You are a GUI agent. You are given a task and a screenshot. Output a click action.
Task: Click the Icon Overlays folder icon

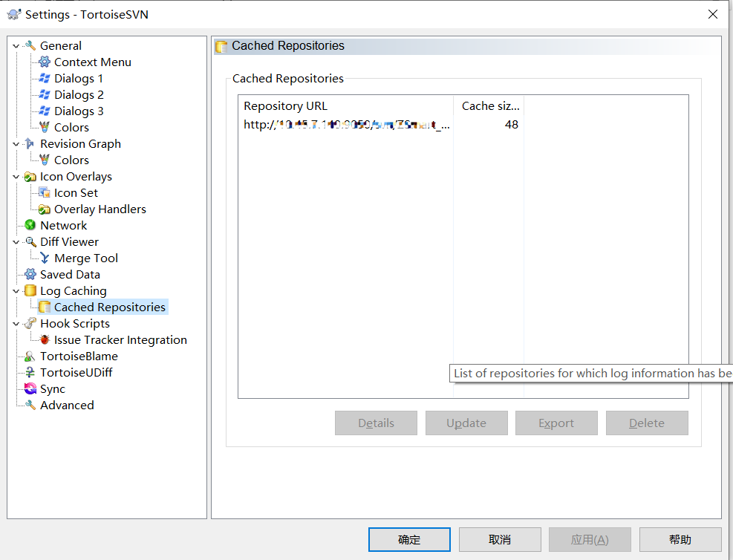click(x=30, y=177)
